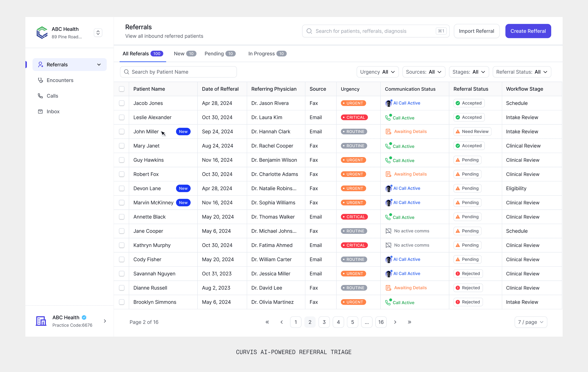The height and width of the screenshot is (372, 588).
Task: Click the Create Refferal button
Action: pos(528,31)
